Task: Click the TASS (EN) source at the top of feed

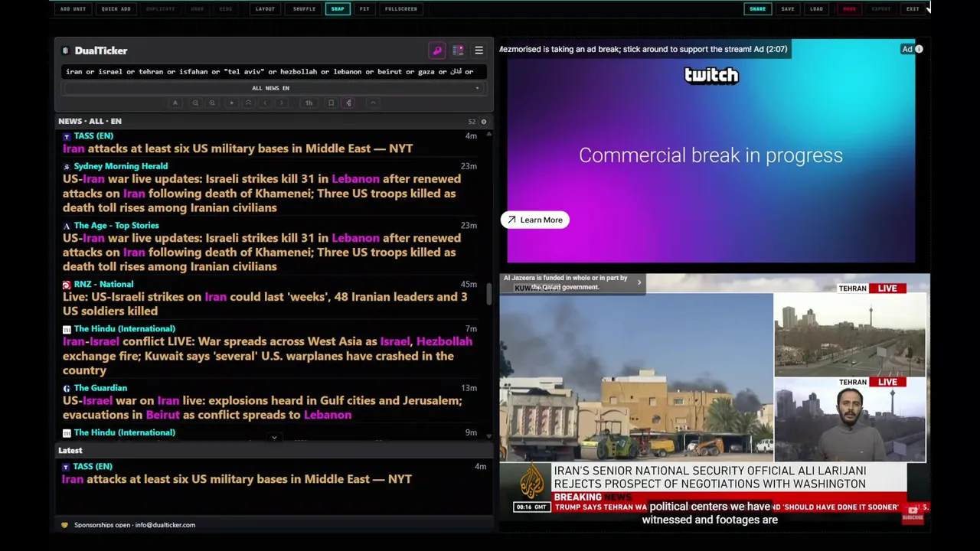Action: (x=93, y=135)
